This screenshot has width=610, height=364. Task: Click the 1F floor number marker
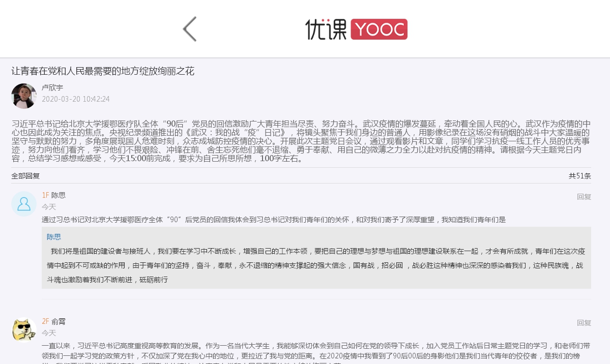[x=45, y=195]
